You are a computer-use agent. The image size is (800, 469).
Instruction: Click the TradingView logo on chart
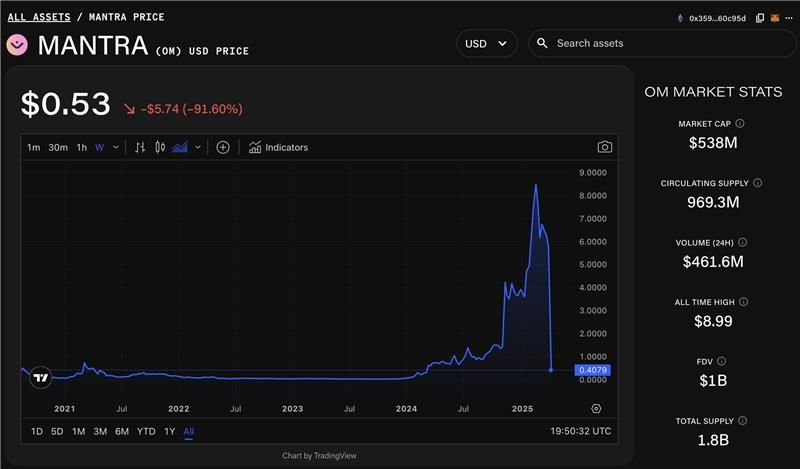point(40,378)
